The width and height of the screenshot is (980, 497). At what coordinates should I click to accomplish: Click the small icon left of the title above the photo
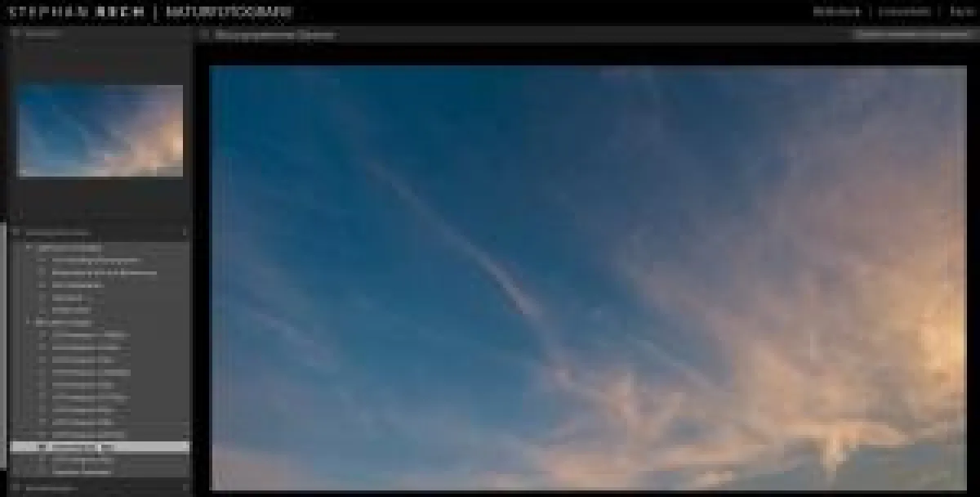[204, 35]
